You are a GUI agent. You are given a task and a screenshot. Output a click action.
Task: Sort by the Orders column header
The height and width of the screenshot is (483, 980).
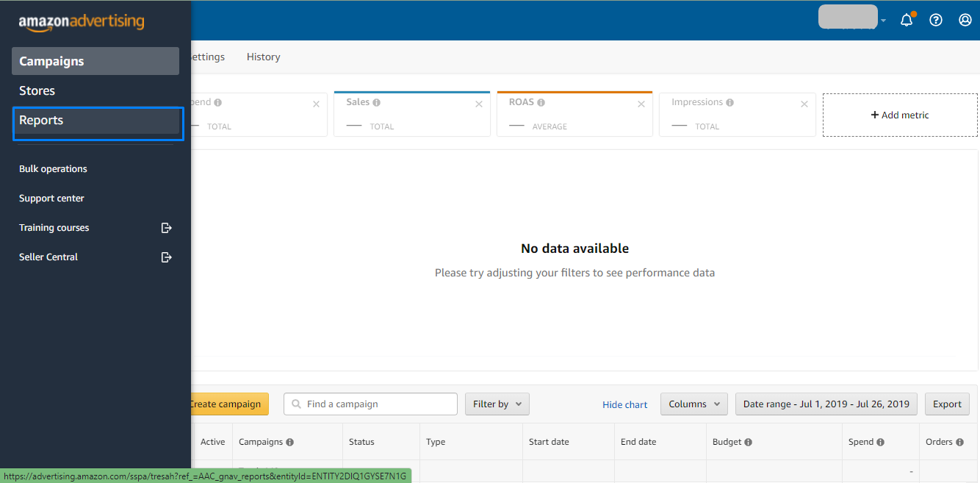tap(940, 443)
